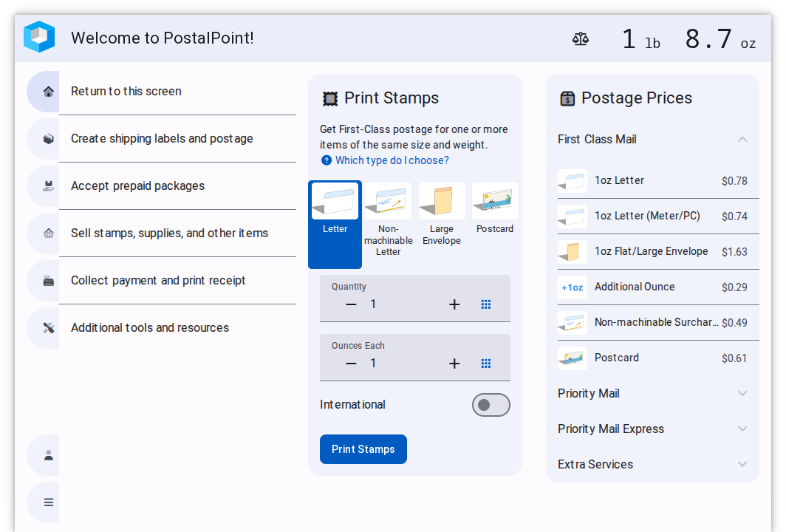786x532 pixels.
Task: Open the hamburger menu icon
Action: coord(49,502)
